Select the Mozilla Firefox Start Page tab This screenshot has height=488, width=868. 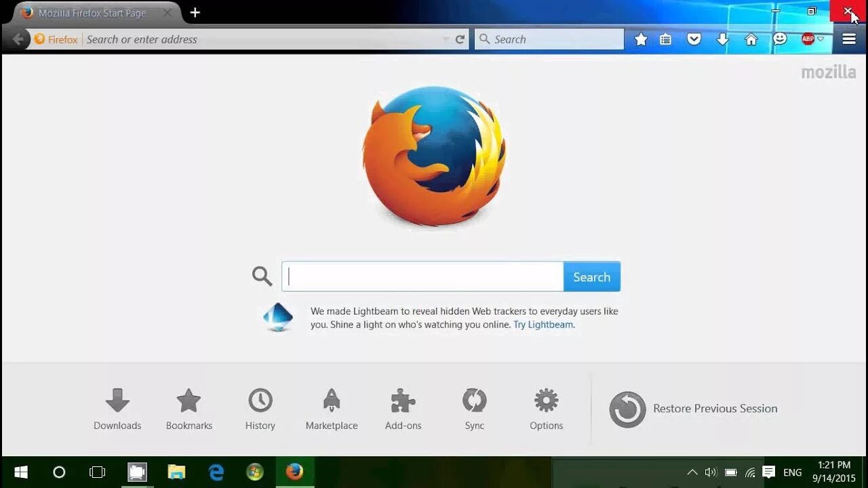[x=92, y=13]
